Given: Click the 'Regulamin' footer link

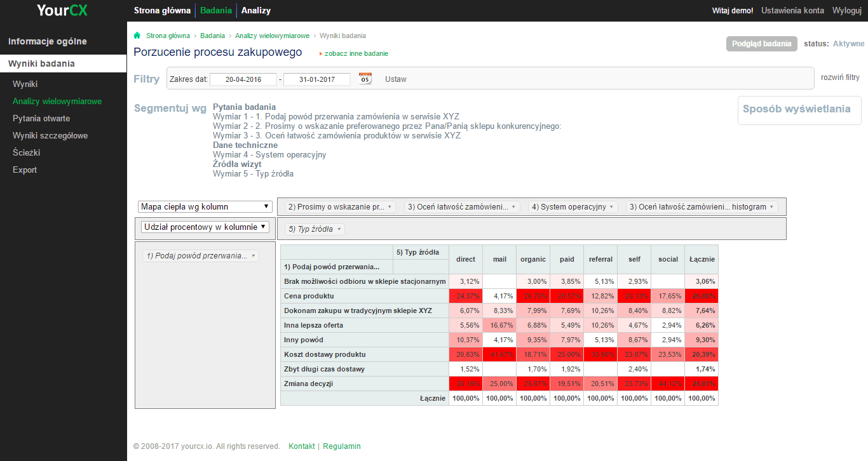Looking at the screenshot, I should pyautogui.click(x=342, y=446).
